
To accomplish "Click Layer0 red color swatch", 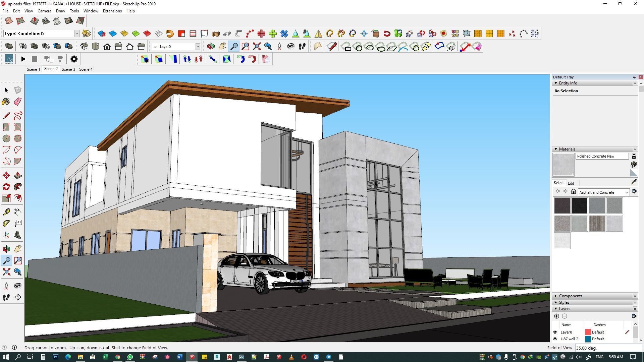I will point(588,332).
